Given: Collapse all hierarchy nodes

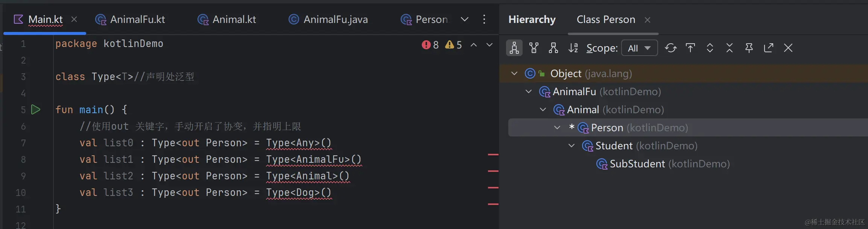Looking at the screenshot, I should [729, 48].
